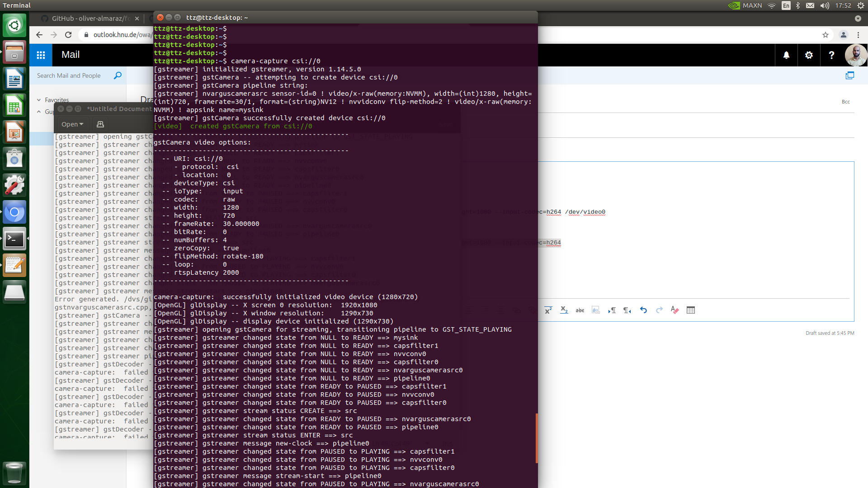Viewport: 868px width, 488px height.
Task: Open the Open dropdown in gedit
Action: [x=72, y=124]
